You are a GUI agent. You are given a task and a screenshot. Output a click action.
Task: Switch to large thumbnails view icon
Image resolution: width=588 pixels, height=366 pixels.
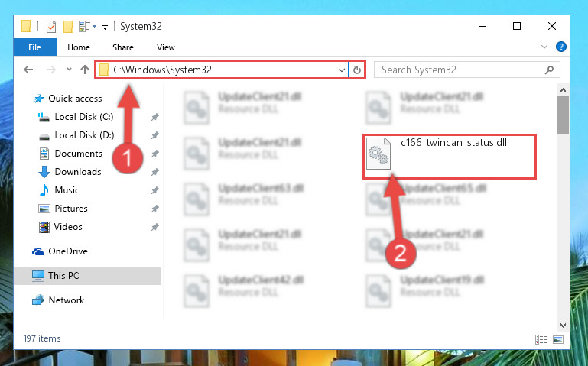[558, 339]
